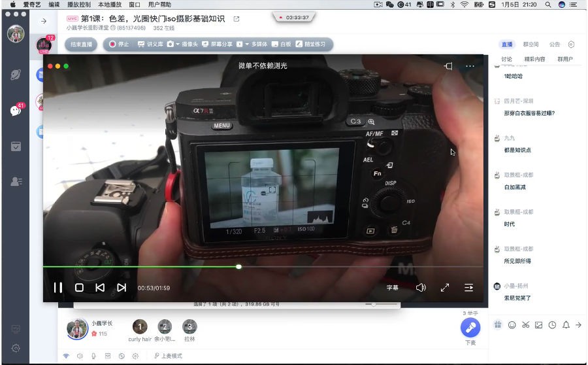Open the 随堂练习 in-class exercise tool
Image resolution: width=588 pixels, height=365 pixels.
[310, 44]
